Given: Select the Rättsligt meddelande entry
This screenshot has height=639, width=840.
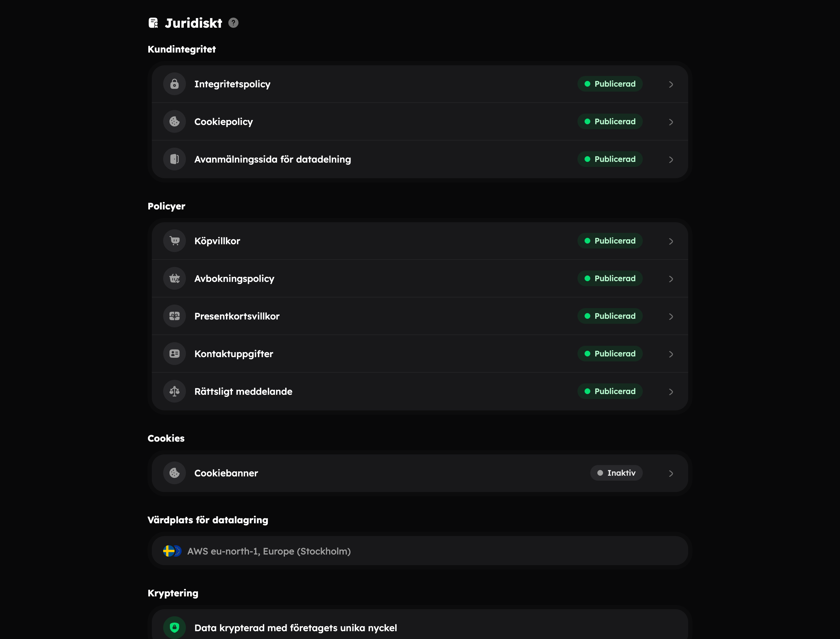Looking at the screenshot, I should tap(420, 391).
